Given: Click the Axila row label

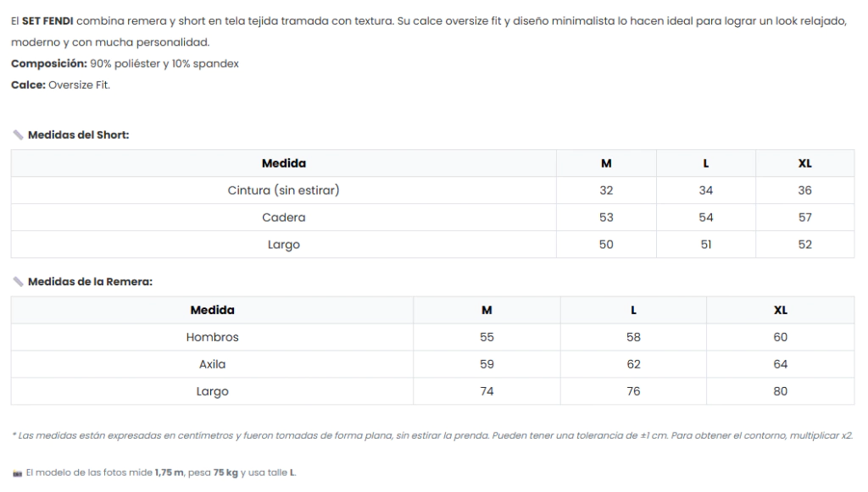Looking at the screenshot, I should [212, 364].
